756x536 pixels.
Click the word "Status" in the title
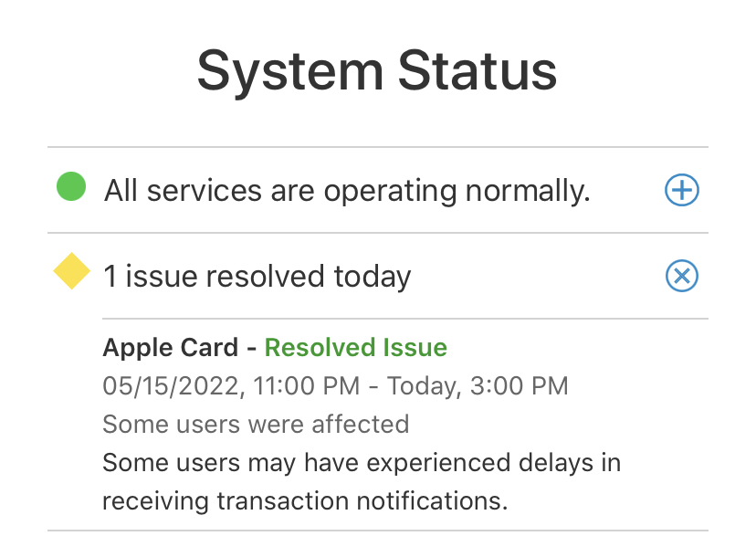(x=478, y=70)
